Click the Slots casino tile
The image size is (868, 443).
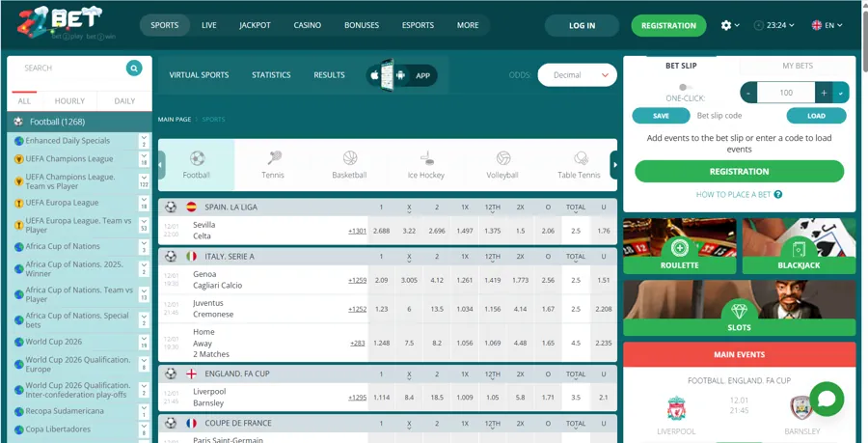click(740, 308)
